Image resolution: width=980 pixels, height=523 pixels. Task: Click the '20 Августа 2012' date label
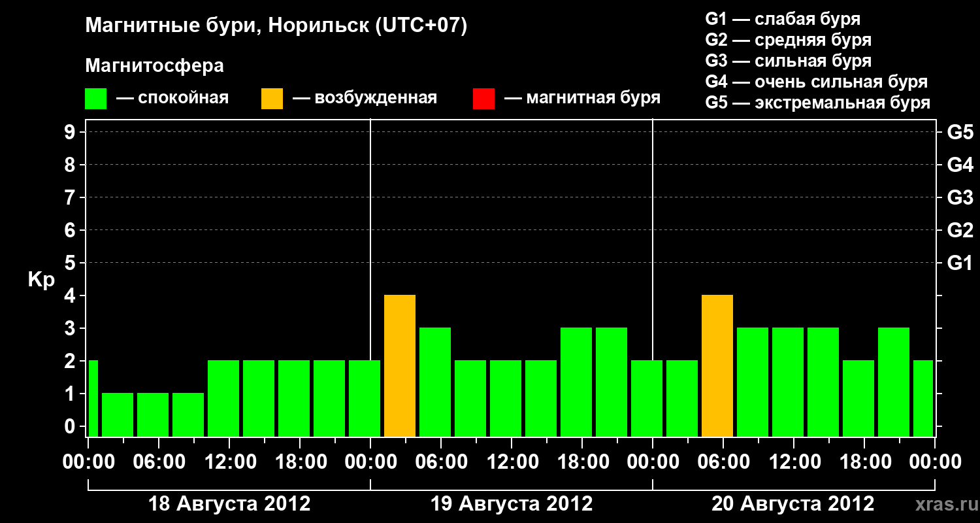[793, 504]
